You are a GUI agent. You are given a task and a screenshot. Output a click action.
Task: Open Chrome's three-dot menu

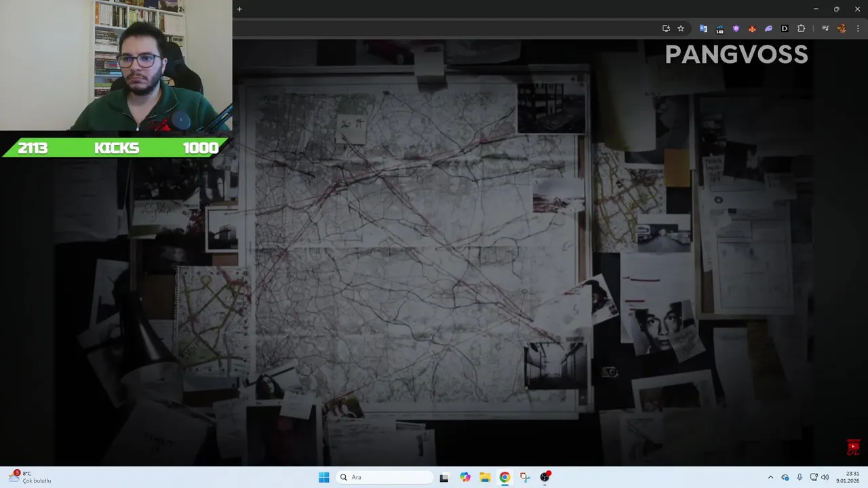(x=858, y=28)
